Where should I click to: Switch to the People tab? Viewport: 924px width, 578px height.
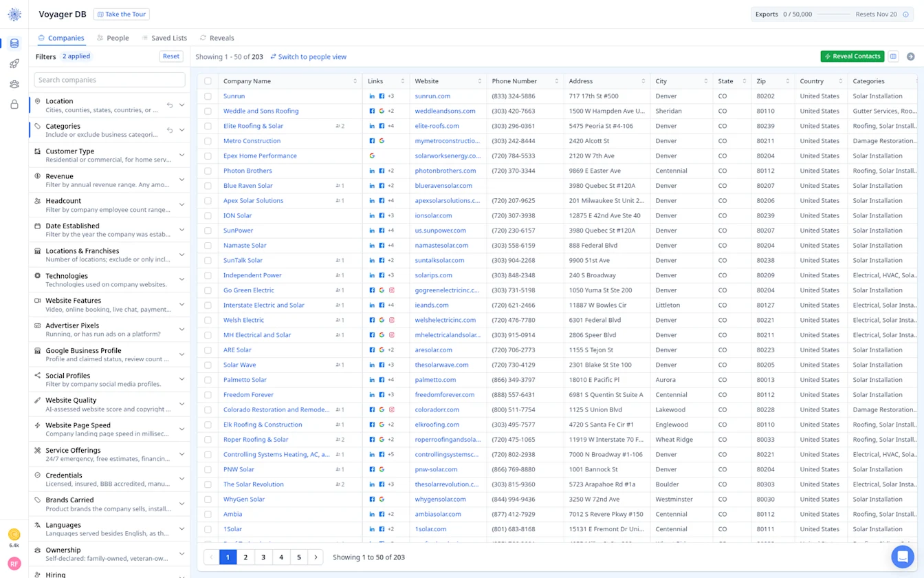coord(113,38)
